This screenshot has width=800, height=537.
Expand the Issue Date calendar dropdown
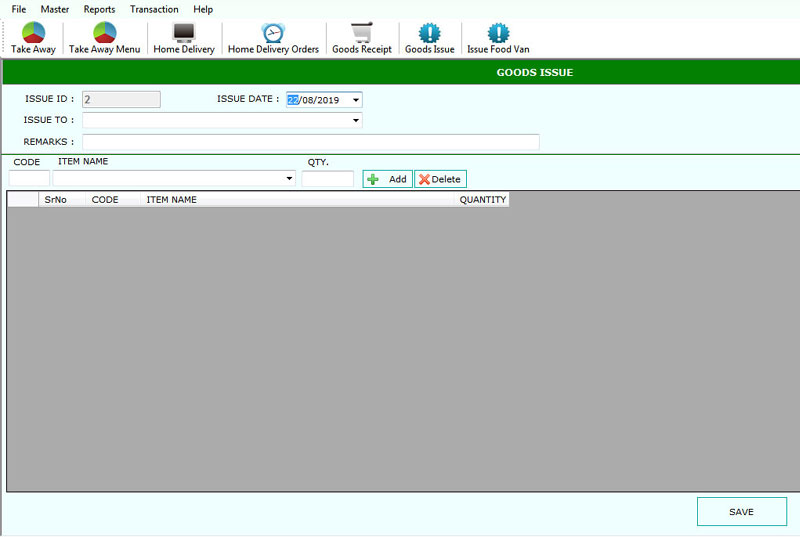[x=356, y=100]
